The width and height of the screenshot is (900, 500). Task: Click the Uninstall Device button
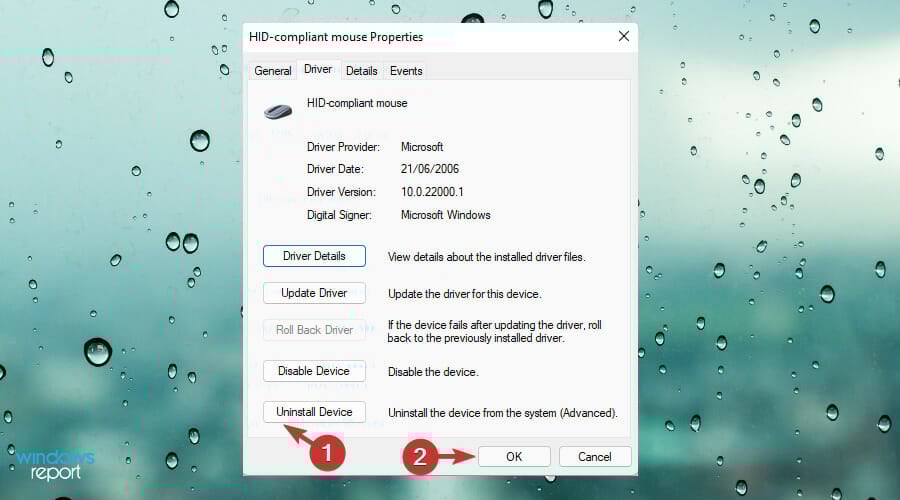click(x=314, y=412)
